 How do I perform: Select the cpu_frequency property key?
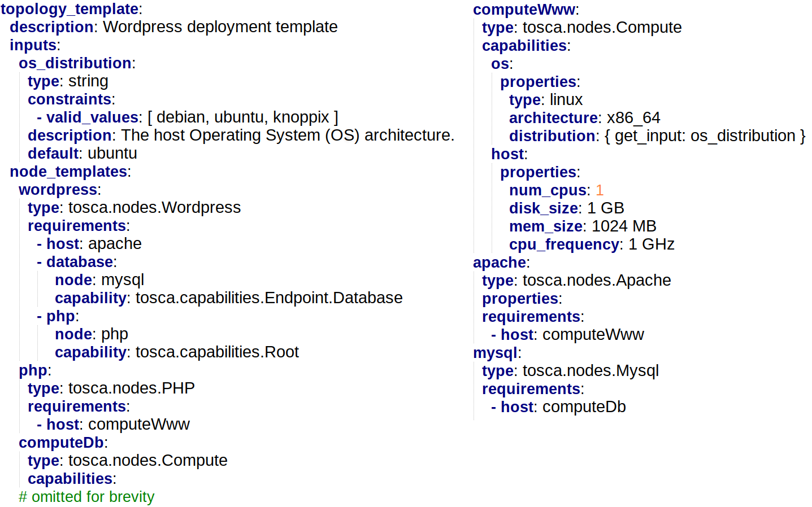coord(564,244)
